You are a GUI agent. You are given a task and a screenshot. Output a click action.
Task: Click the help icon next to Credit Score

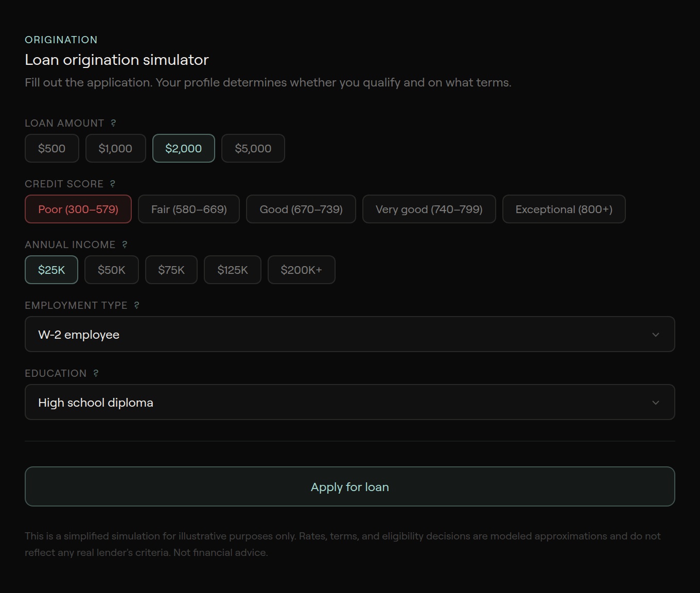coord(112,184)
